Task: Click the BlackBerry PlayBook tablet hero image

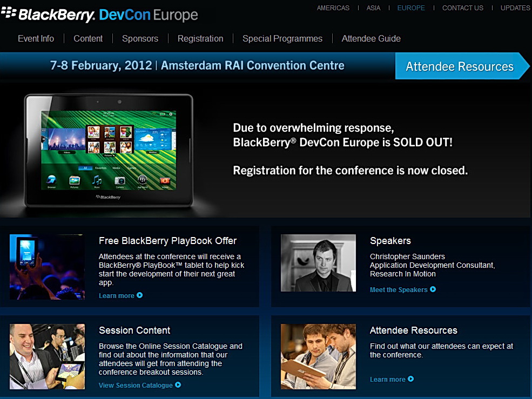Action: [x=109, y=150]
